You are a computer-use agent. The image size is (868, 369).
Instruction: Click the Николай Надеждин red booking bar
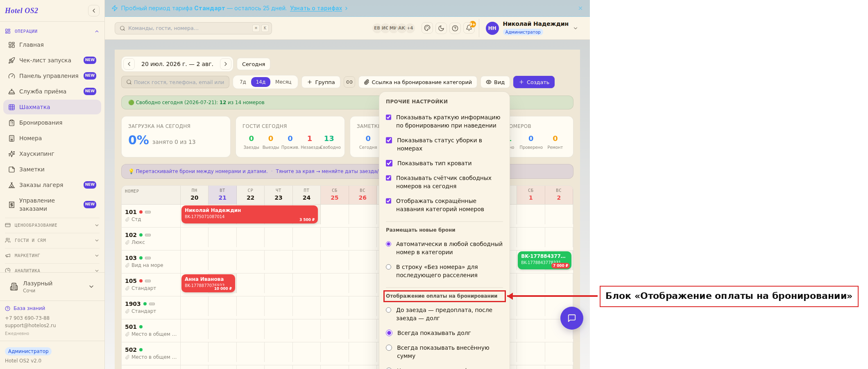pos(249,214)
